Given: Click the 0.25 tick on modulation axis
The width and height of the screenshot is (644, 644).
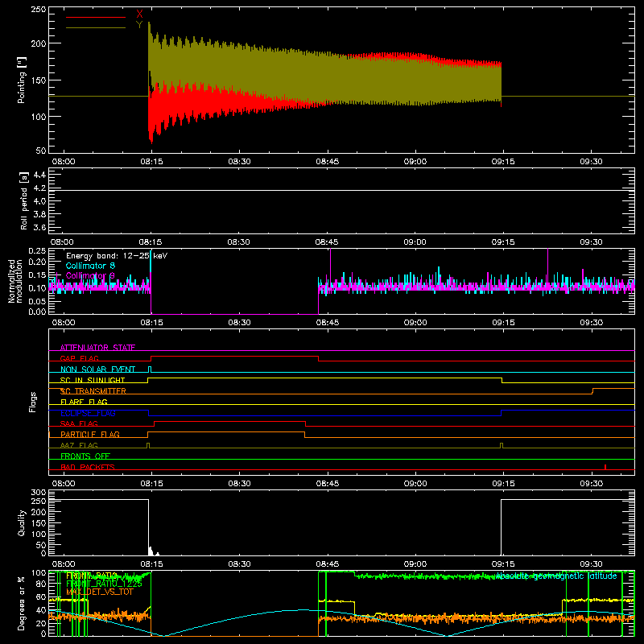Looking at the screenshot, I should pos(39,251).
